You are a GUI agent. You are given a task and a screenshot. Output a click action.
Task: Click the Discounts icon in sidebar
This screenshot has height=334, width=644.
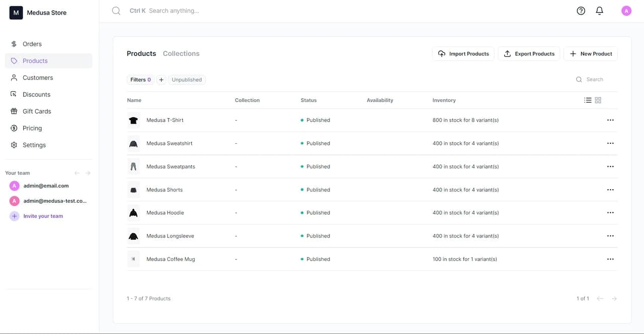pyautogui.click(x=14, y=95)
